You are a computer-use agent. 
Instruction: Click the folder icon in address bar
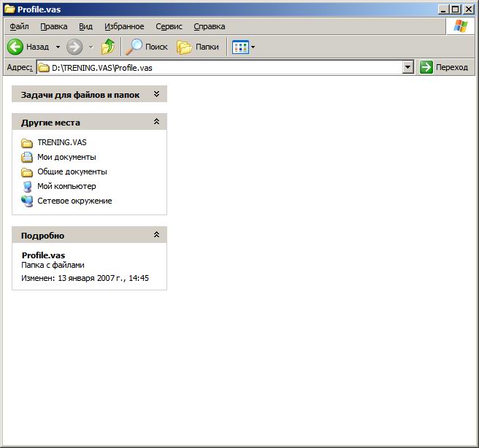click(x=44, y=67)
